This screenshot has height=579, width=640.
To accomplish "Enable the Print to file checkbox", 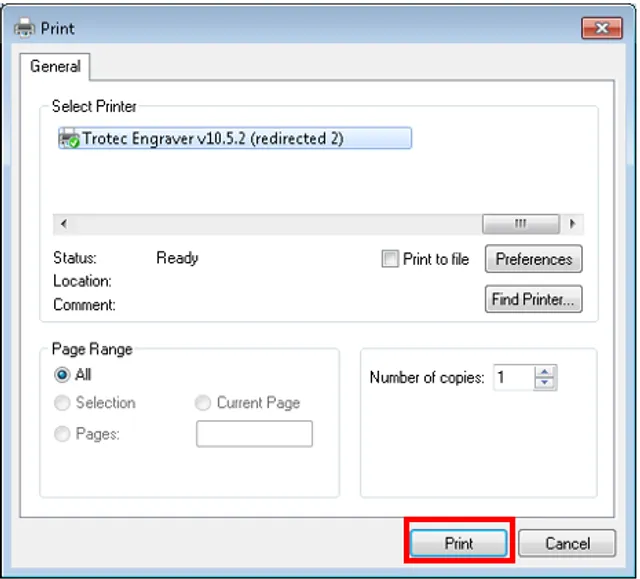I will tap(390, 259).
